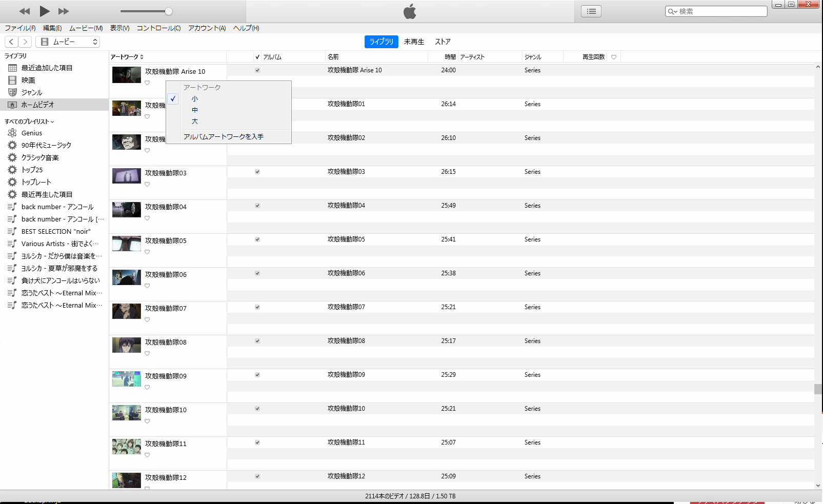Open the 表示(V) menu
The height and width of the screenshot is (504, 823).
tap(120, 28)
